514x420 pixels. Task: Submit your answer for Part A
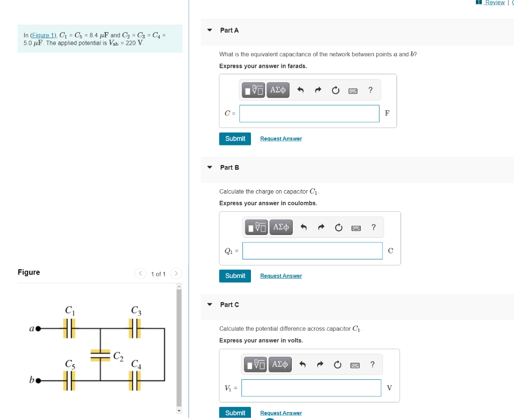pos(235,138)
